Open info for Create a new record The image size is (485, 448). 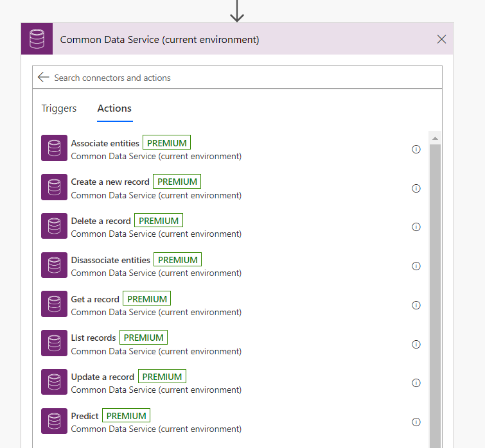416,188
